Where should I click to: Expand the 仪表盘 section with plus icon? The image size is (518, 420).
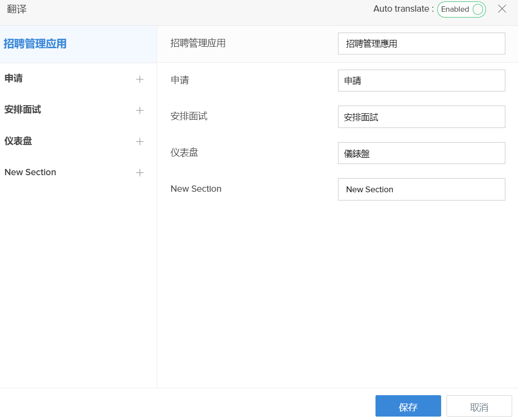pos(140,142)
